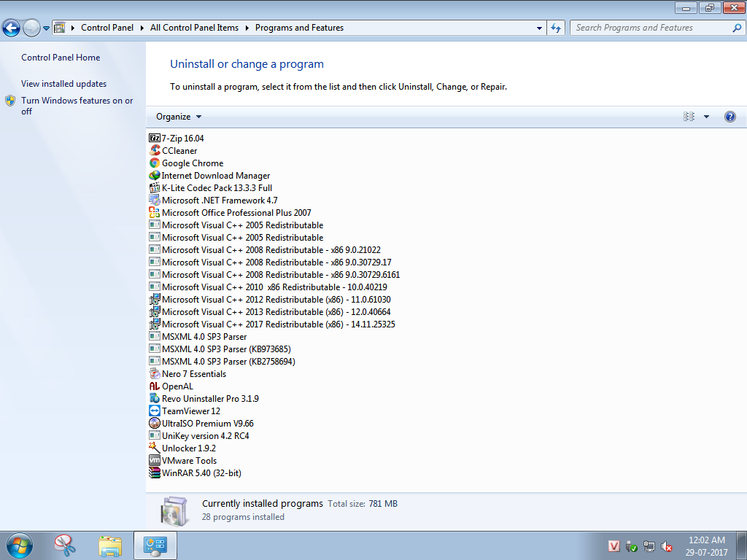Expand the arrow after All Control Panel Items
This screenshot has height=560, width=747.
[247, 28]
